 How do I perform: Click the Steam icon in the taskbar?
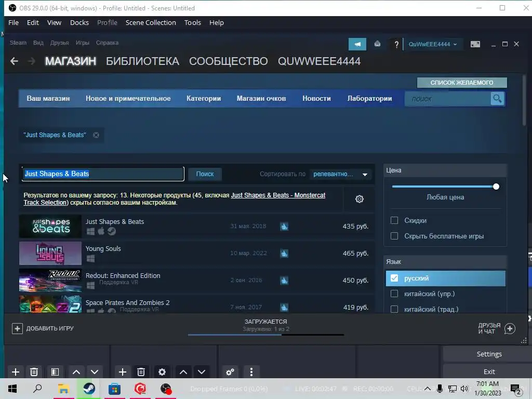coord(89,389)
